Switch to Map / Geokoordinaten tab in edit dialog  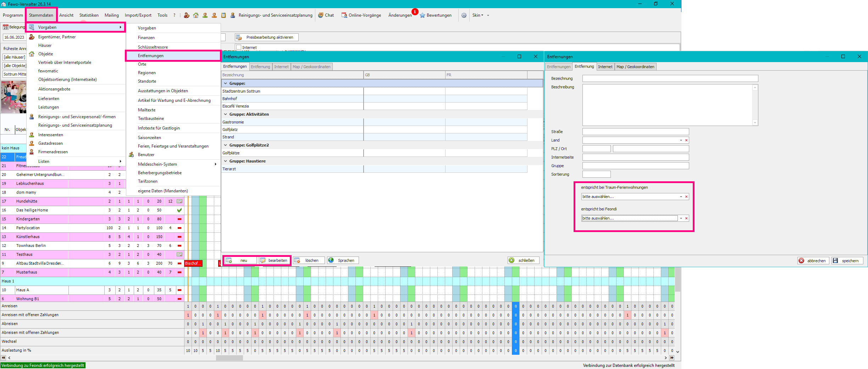(x=635, y=67)
